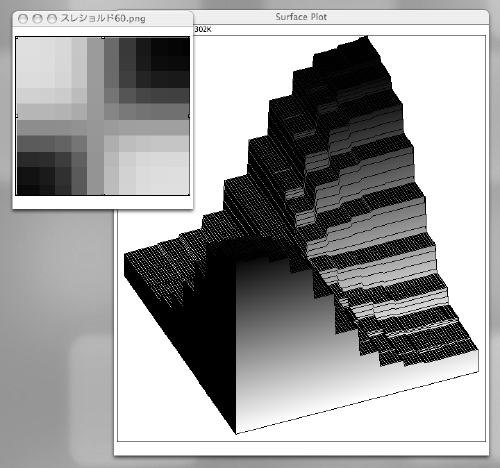
Task: Activate the Surface Plot window title bar
Action: click(x=301, y=17)
